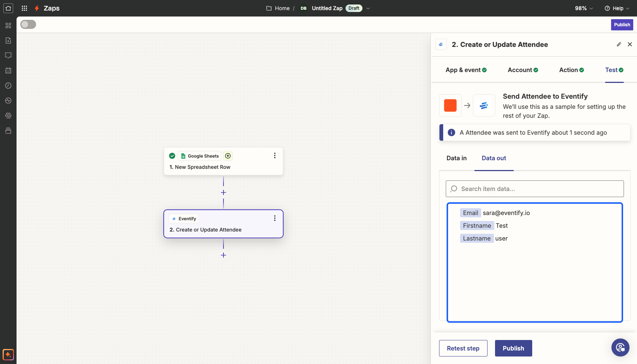The image size is (637, 364).
Task: Open the home icon in top-left corner
Action: pyautogui.click(x=8, y=8)
